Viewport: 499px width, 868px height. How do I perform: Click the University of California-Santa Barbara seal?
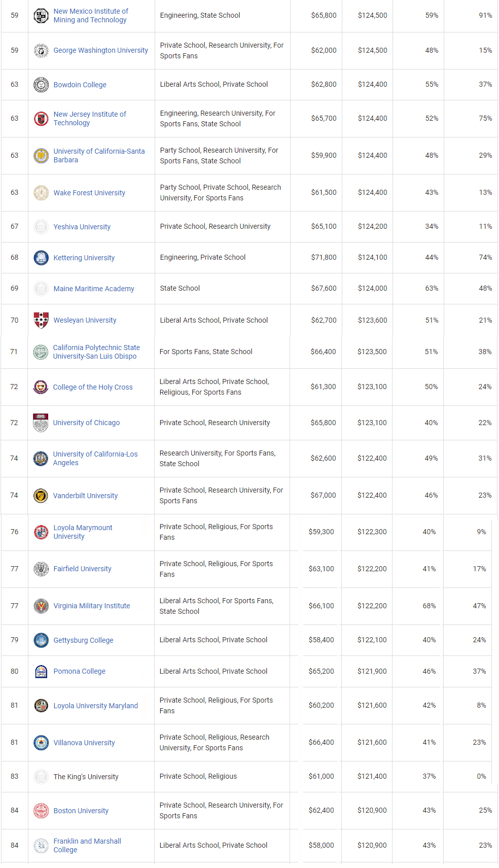[x=41, y=156]
